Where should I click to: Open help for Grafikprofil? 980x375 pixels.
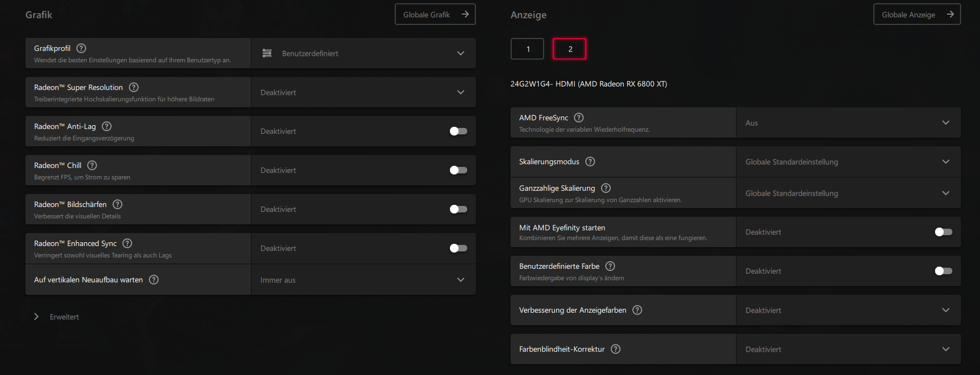point(81,48)
